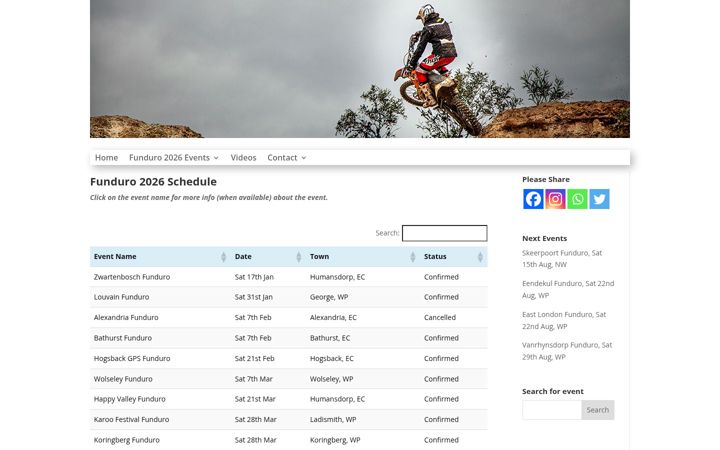
Task: Open the Bathurst Funduro event
Action: tap(123, 338)
